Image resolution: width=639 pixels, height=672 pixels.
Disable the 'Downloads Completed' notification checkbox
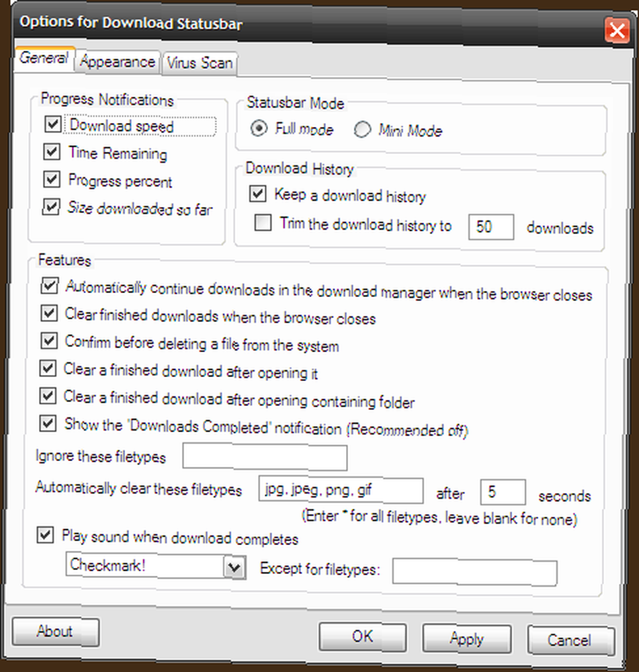click(x=48, y=423)
